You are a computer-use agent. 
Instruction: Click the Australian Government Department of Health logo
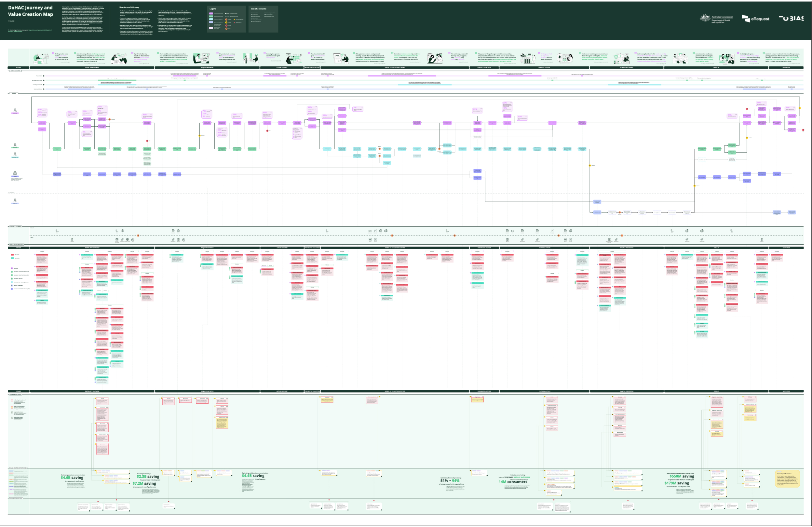tap(716, 19)
